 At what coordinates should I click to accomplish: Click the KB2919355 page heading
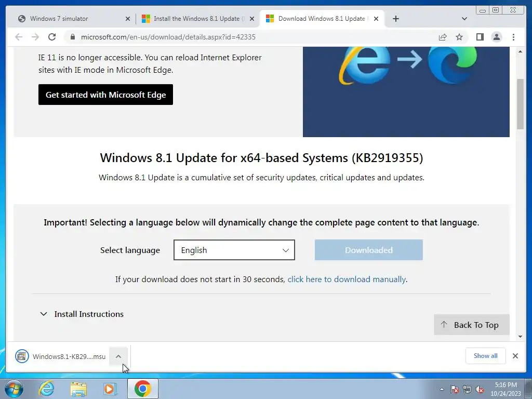(x=261, y=158)
